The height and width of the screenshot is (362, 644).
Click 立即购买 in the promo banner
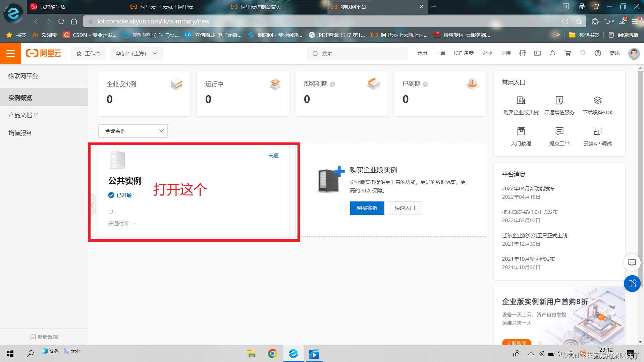517,343
